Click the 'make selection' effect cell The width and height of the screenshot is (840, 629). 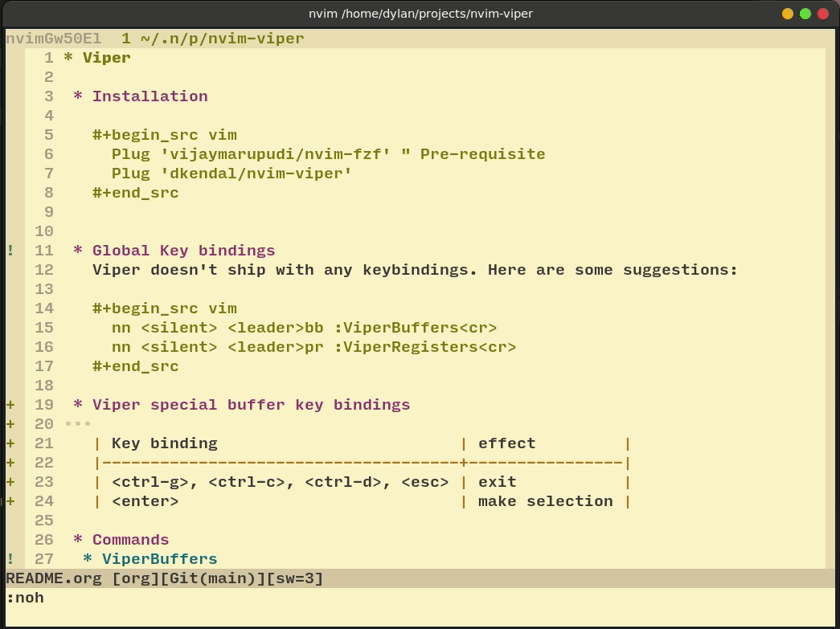coord(545,501)
